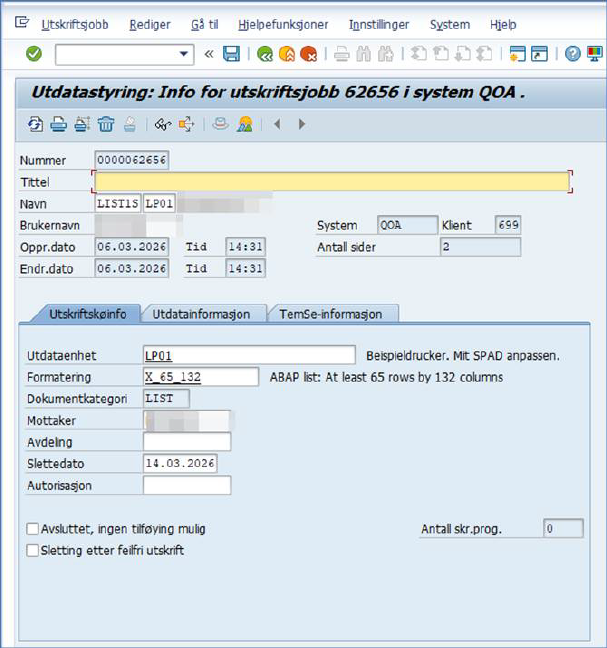Click the Save floppy disk icon
This screenshot has height=648, width=607.
coord(231,54)
